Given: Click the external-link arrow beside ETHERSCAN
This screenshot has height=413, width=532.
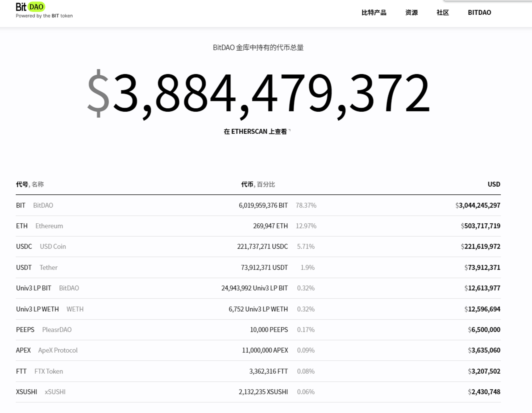Looking at the screenshot, I should [x=290, y=130].
